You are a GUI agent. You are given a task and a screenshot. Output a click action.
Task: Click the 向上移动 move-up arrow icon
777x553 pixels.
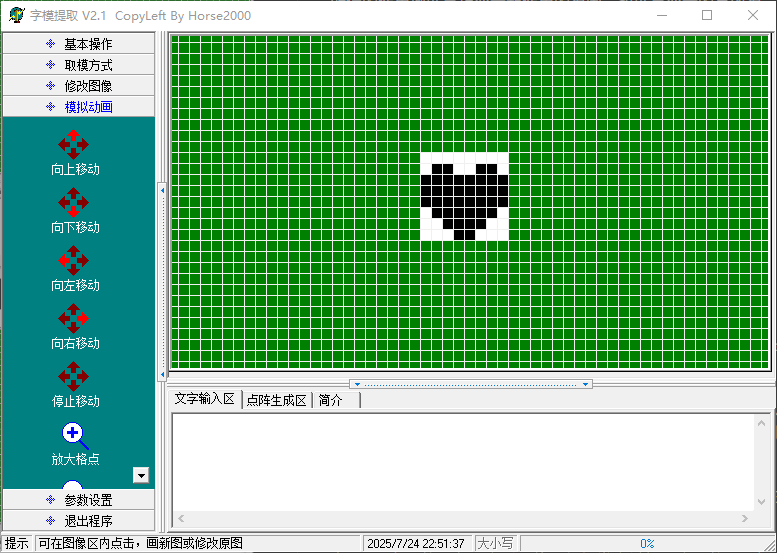73,144
